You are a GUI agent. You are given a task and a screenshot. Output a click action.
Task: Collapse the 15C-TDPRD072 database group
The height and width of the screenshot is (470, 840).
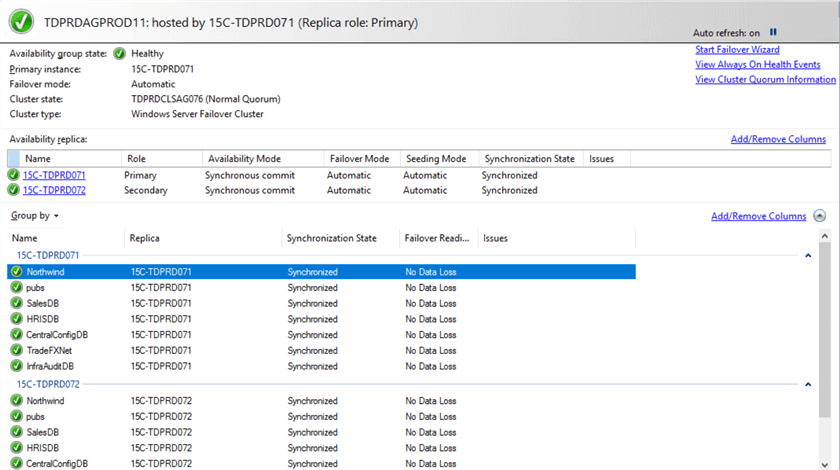pyautogui.click(x=808, y=384)
